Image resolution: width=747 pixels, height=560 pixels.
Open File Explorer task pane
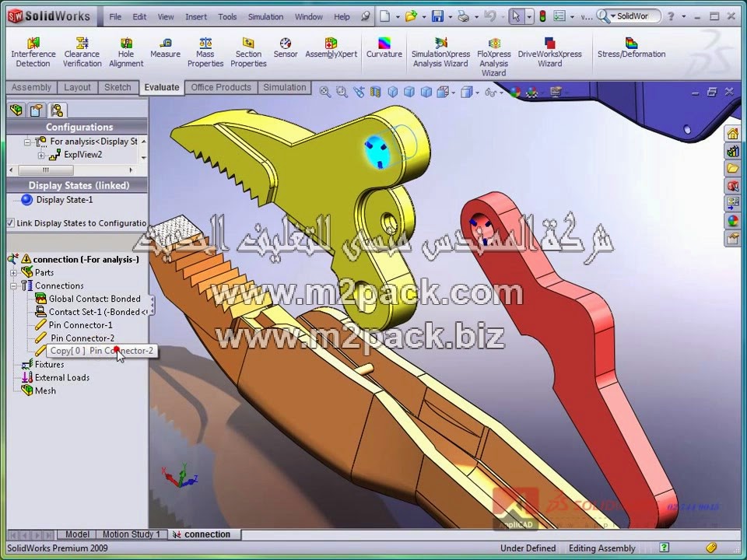[732, 168]
